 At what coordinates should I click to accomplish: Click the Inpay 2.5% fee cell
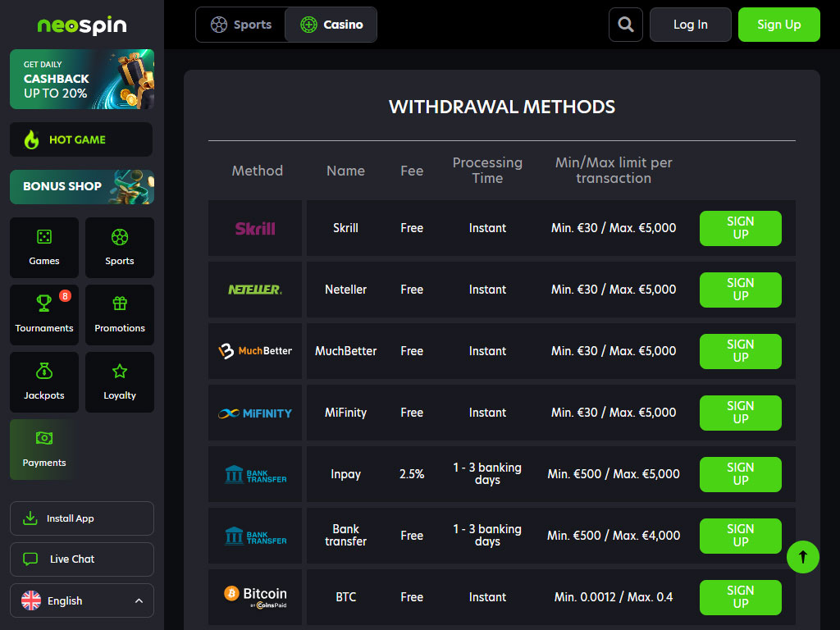coord(412,474)
